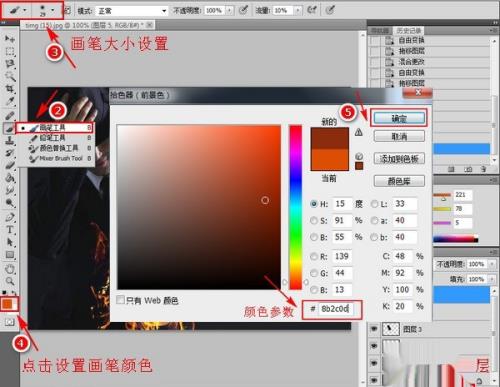
Task: Select the S saturation radio button
Action: (314, 220)
